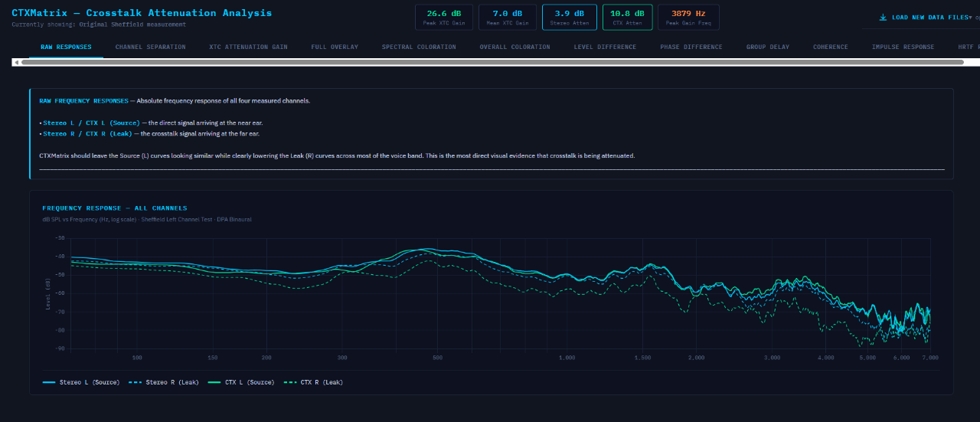This screenshot has height=422, width=980.
Task: Click the -30 y-axis tick label
Action: [x=60, y=238]
